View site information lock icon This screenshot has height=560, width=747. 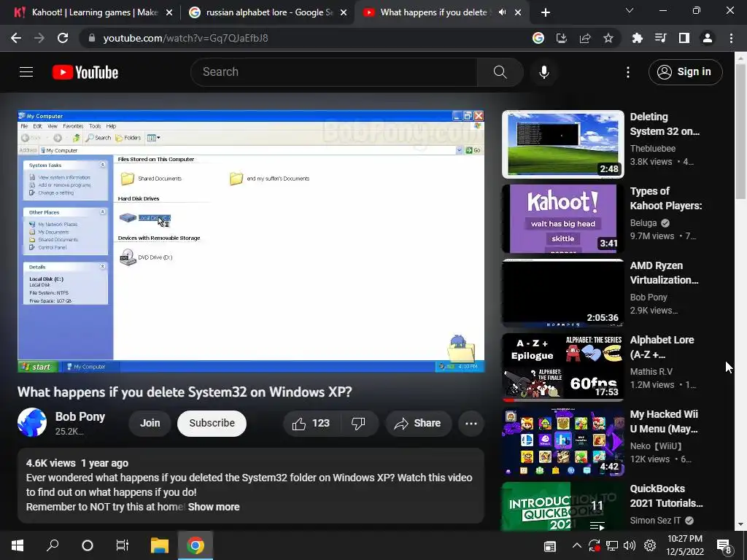[x=92, y=38]
